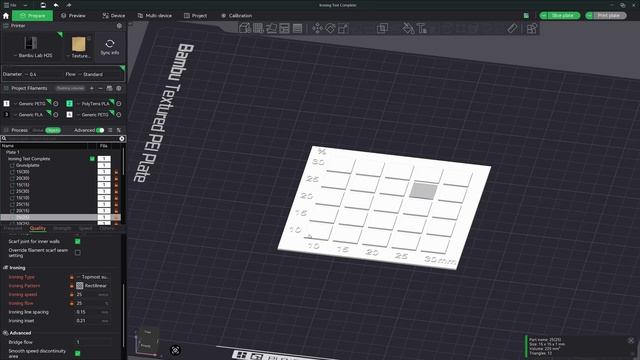Image resolution: width=640 pixels, height=360 pixels.
Task: Open Slice plate dropdown arrow
Action: (x=544, y=16)
